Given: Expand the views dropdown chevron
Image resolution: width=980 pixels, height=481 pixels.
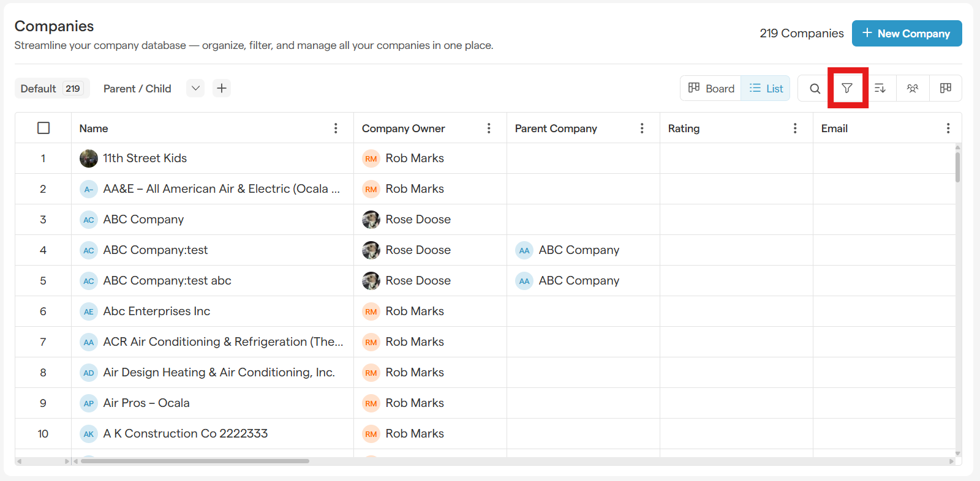Looking at the screenshot, I should click(x=195, y=89).
